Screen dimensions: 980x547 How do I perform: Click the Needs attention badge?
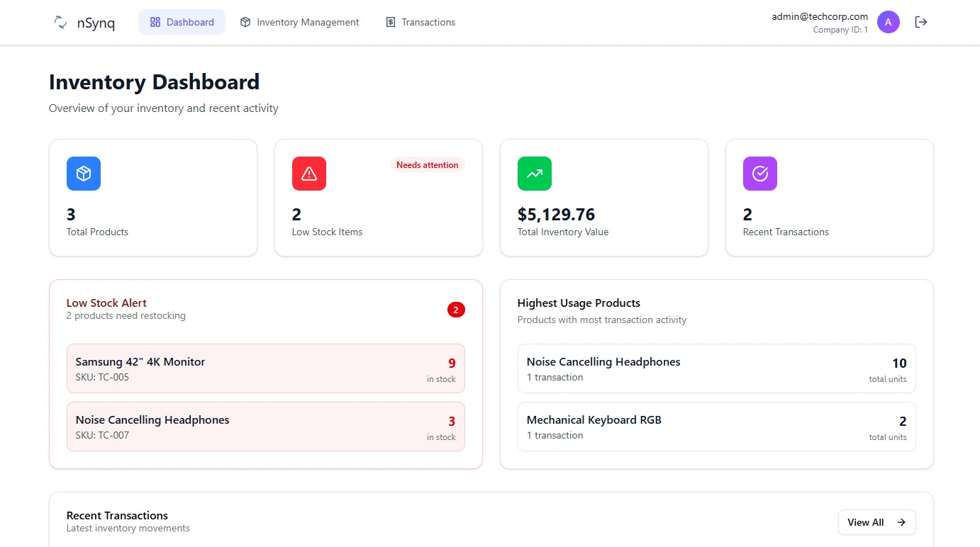[427, 164]
